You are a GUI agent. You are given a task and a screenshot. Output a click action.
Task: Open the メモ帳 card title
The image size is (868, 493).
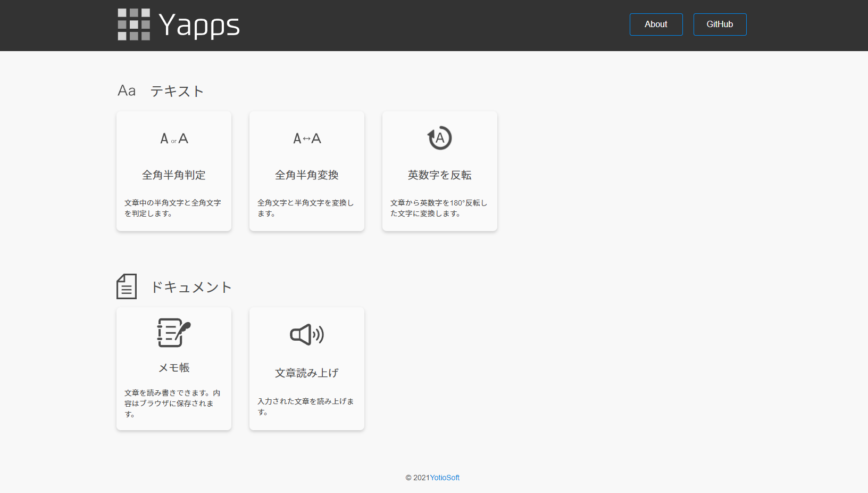point(174,368)
